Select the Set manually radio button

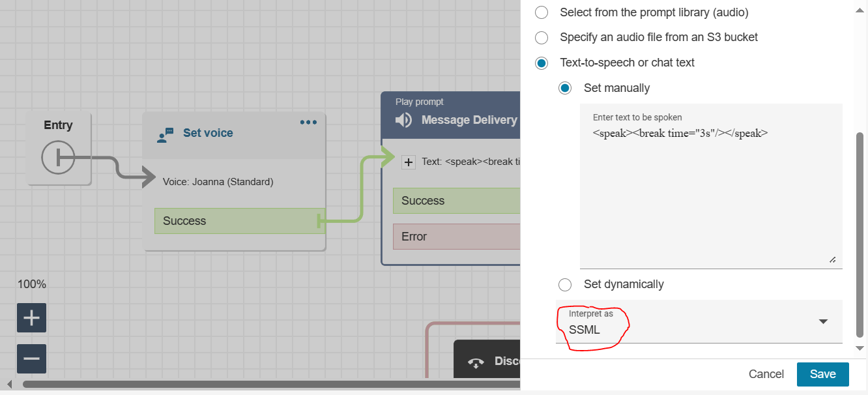click(x=565, y=88)
